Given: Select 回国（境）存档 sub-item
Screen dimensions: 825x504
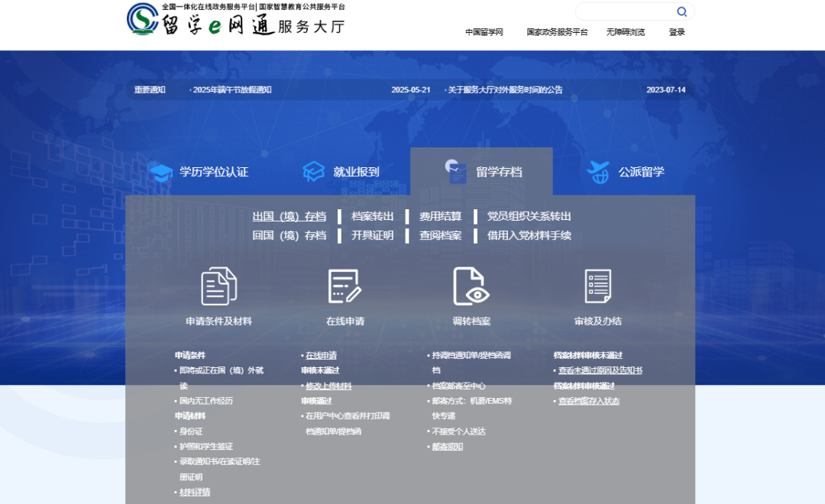Looking at the screenshot, I should 290,235.
